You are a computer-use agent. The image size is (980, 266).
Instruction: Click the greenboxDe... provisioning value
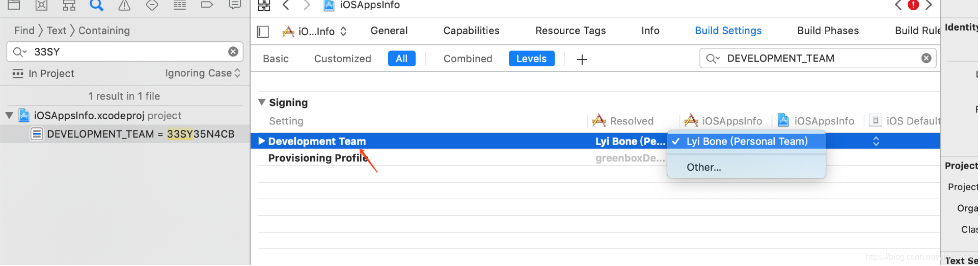(x=630, y=158)
